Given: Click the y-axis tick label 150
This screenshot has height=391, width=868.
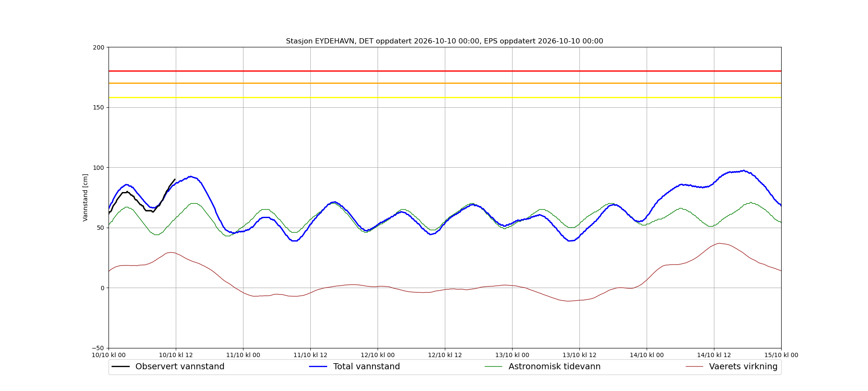Looking at the screenshot, I should point(99,107).
